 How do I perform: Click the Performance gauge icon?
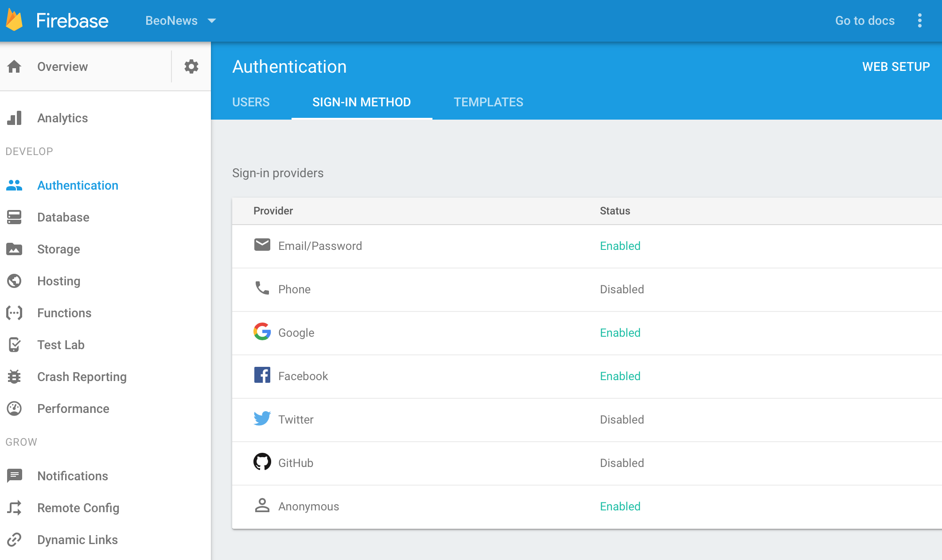tap(14, 408)
